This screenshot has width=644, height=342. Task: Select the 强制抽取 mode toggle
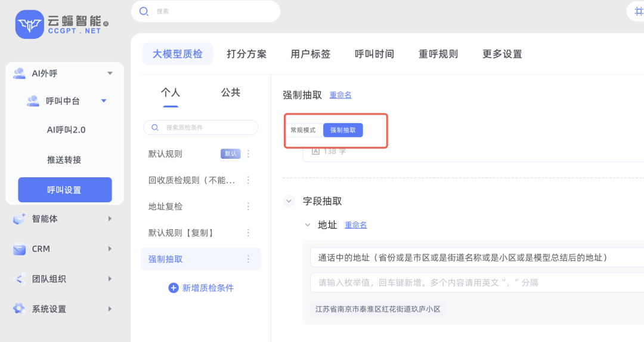point(343,130)
